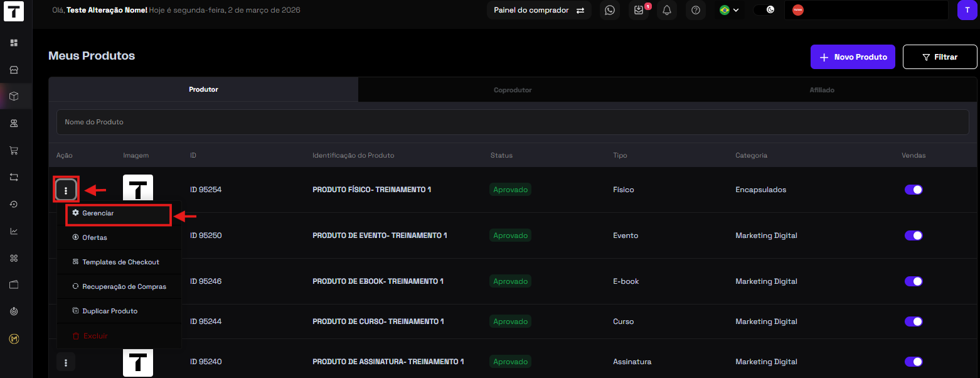Disable sales toggle for PRODUTO FÍSICO
This screenshot has width=980, height=378.
coord(913,190)
